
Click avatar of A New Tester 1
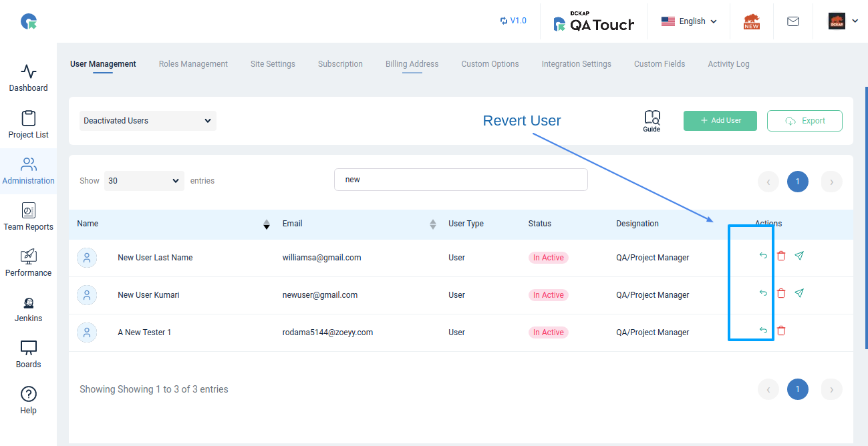click(x=87, y=332)
